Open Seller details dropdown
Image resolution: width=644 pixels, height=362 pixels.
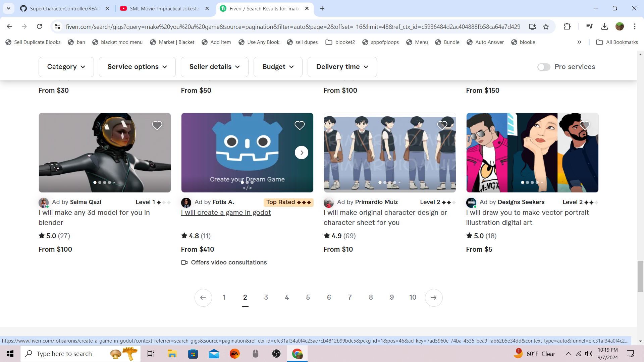pyautogui.click(x=214, y=67)
